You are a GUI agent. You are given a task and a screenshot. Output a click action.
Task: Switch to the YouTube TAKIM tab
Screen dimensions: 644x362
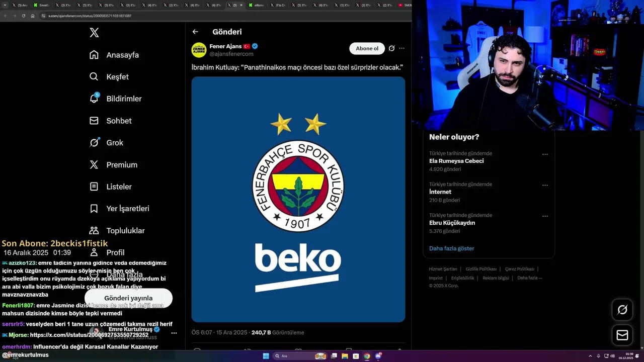tap(405, 5)
